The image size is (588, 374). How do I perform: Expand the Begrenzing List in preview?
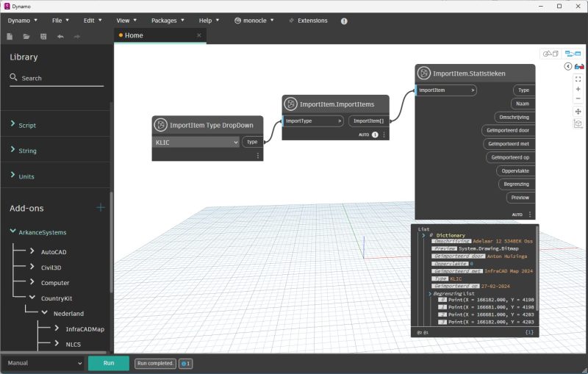430,294
